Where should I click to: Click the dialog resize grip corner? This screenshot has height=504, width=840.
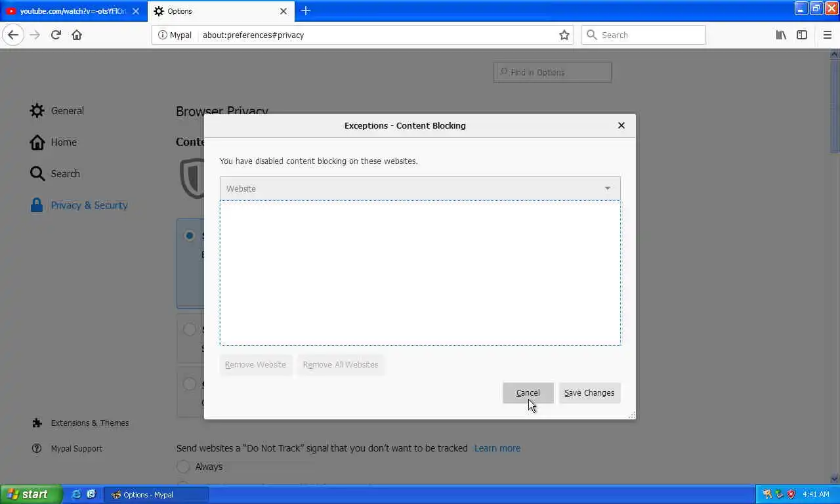tap(631, 415)
